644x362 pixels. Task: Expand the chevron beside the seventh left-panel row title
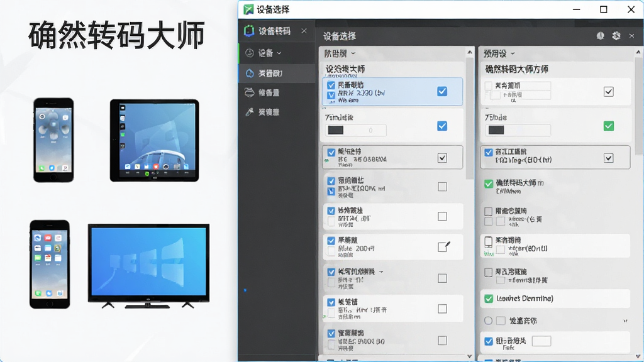click(x=381, y=271)
